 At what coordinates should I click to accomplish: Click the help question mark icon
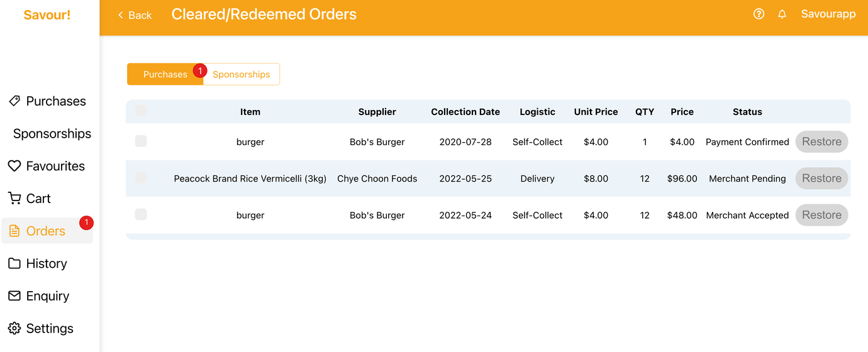[x=759, y=14]
